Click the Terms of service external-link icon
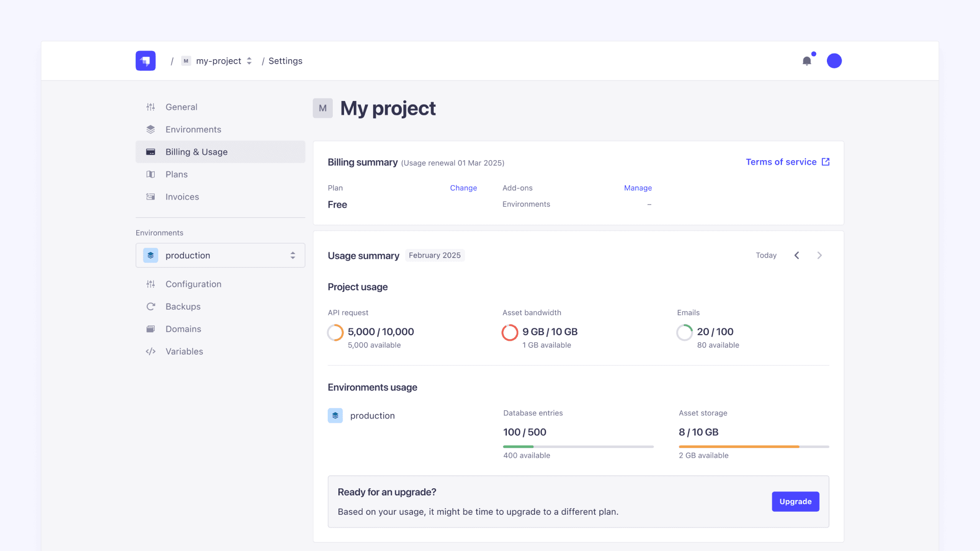This screenshot has height=551, width=980. click(825, 162)
